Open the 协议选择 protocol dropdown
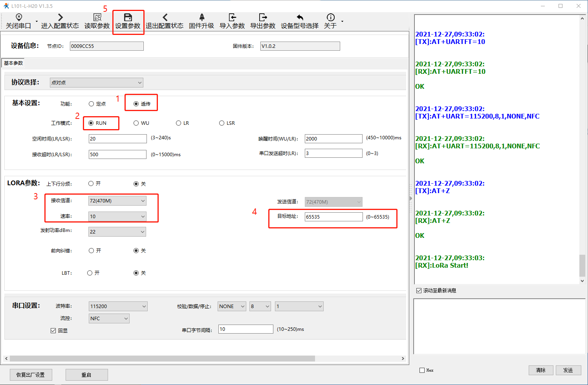Image resolution: width=588 pixels, height=385 pixels. coord(97,83)
